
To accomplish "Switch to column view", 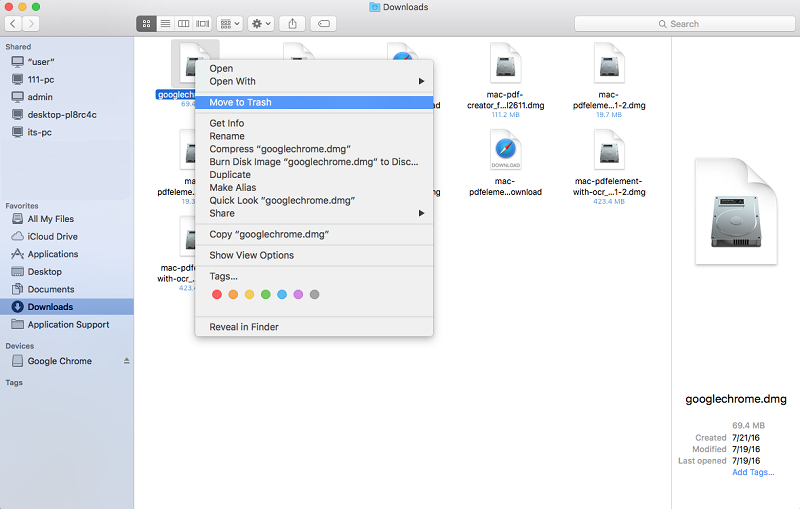I will pyautogui.click(x=184, y=23).
